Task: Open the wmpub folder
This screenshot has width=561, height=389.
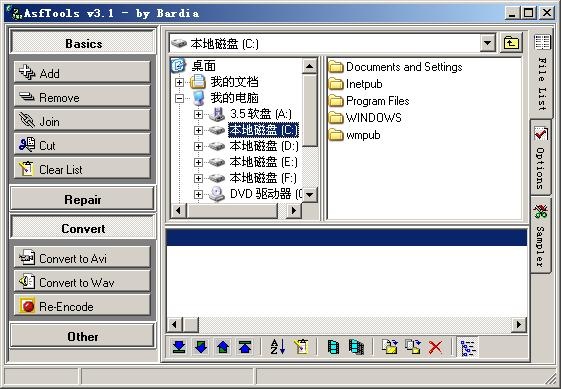Action: pyautogui.click(x=363, y=135)
